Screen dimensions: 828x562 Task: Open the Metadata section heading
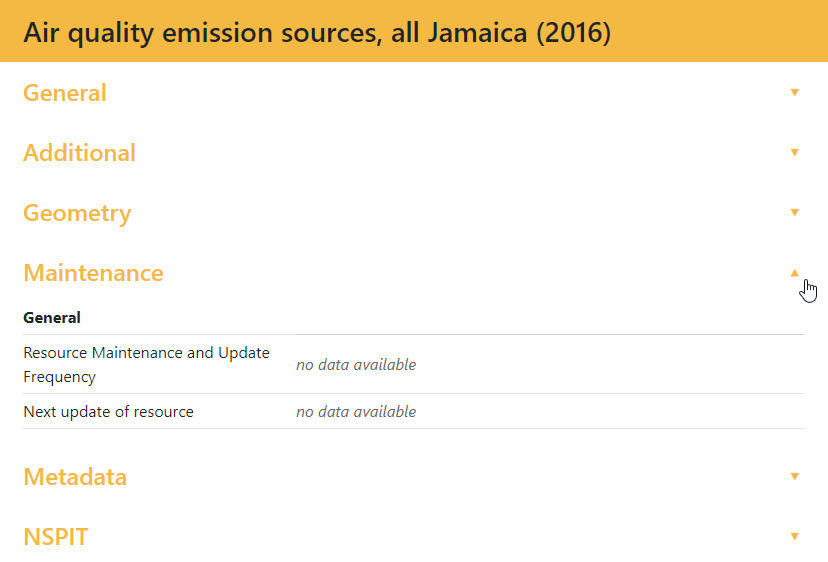tap(75, 477)
